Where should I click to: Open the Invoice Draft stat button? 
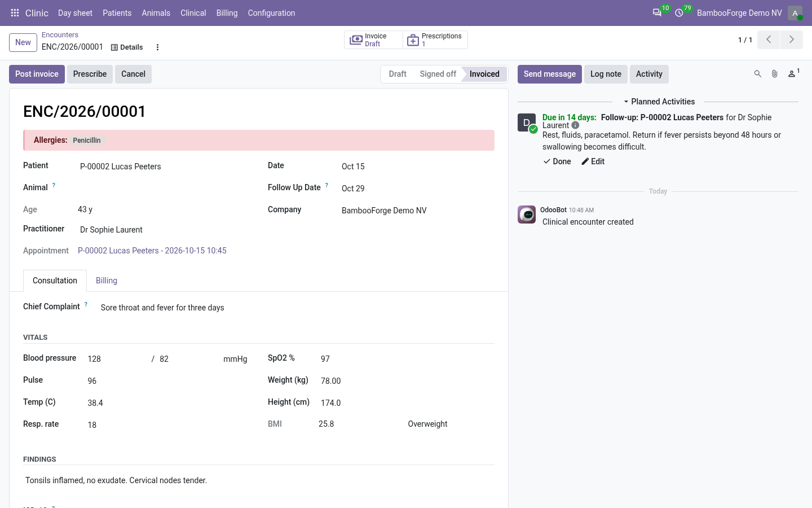(373, 40)
